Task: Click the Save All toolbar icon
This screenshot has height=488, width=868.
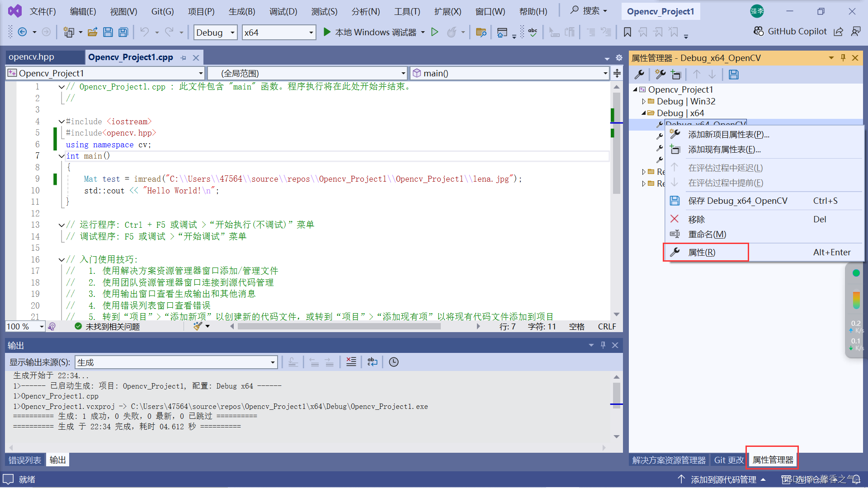Action: (x=123, y=32)
